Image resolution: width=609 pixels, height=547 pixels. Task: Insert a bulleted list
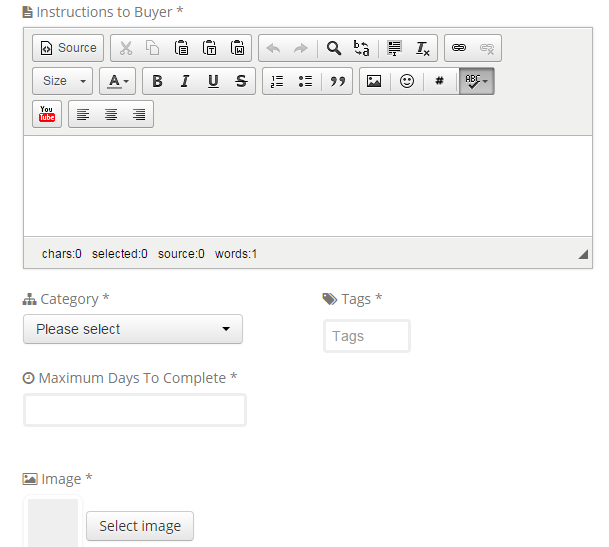[x=306, y=81]
